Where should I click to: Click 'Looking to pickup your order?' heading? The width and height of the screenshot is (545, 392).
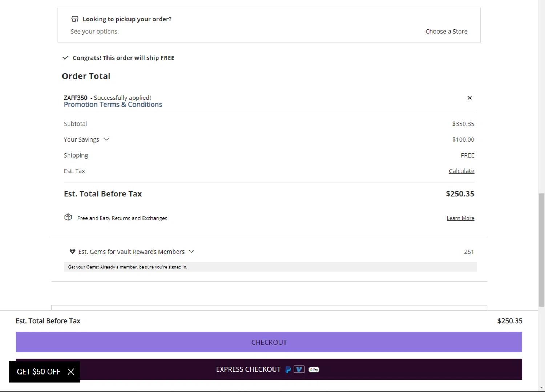tap(127, 19)
